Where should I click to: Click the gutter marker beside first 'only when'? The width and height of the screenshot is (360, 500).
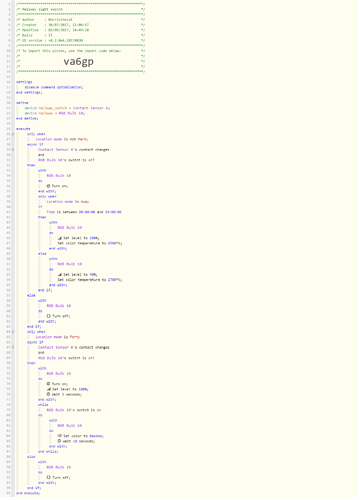point(13,134)
